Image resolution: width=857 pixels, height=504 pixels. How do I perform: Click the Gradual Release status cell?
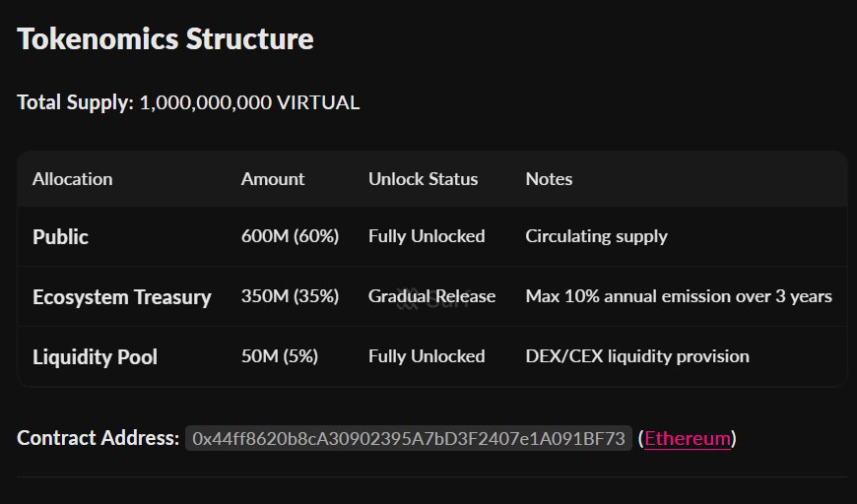[431, 296]
